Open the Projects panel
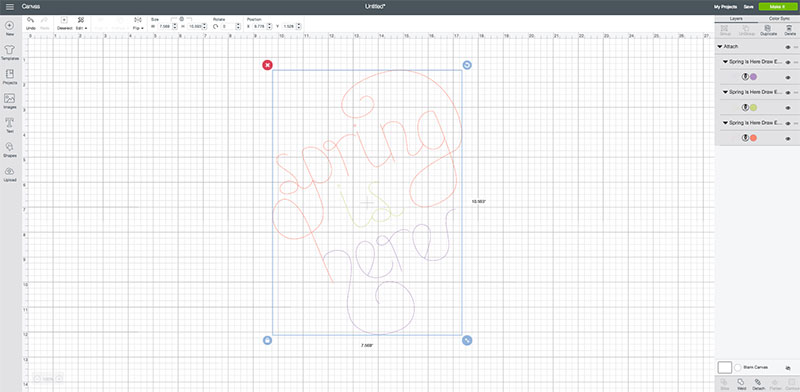Screen dimensions: 800x392 point(9,77)
